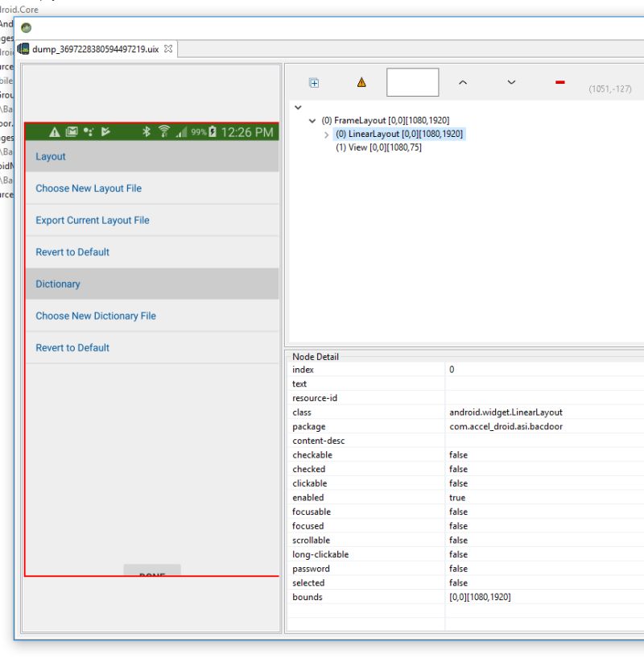
Task: Click the Layout section header
Action: (152, 156)
